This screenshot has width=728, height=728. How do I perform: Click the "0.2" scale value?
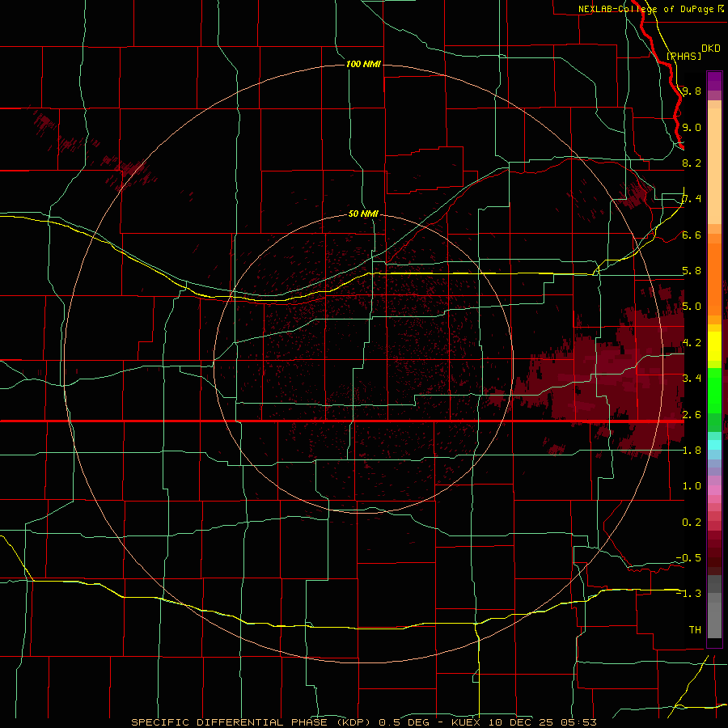point(692,522)
